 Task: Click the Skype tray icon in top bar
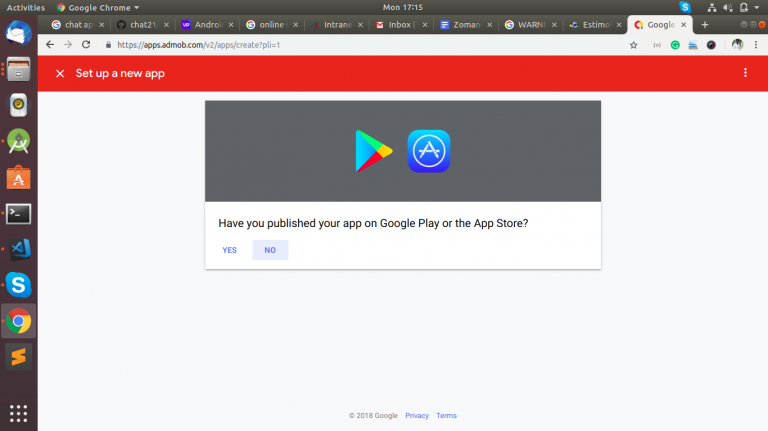685,7
